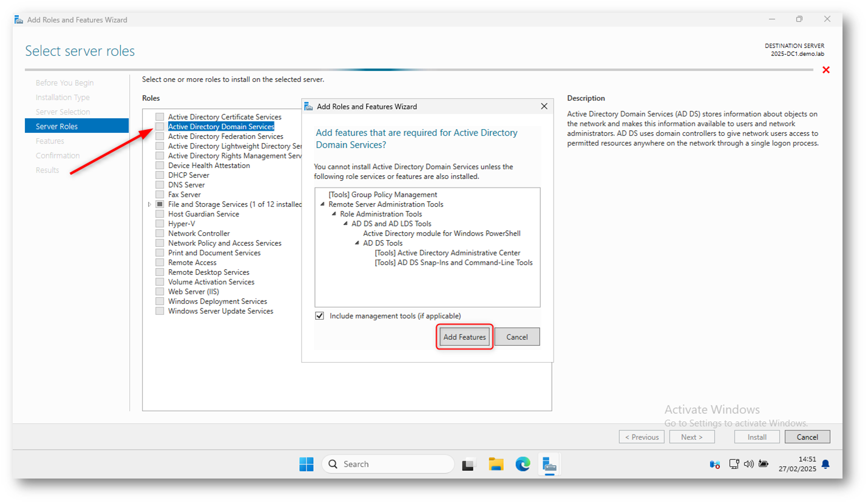Select Network Policy and Access Services
This screenshot has height=504, width=868.
225,243
